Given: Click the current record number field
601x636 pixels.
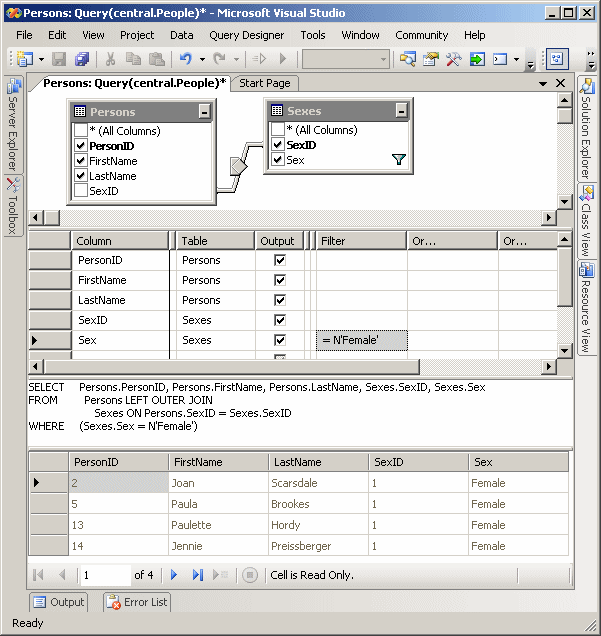Looking at the screenshot, I should (x=105, y=575).
